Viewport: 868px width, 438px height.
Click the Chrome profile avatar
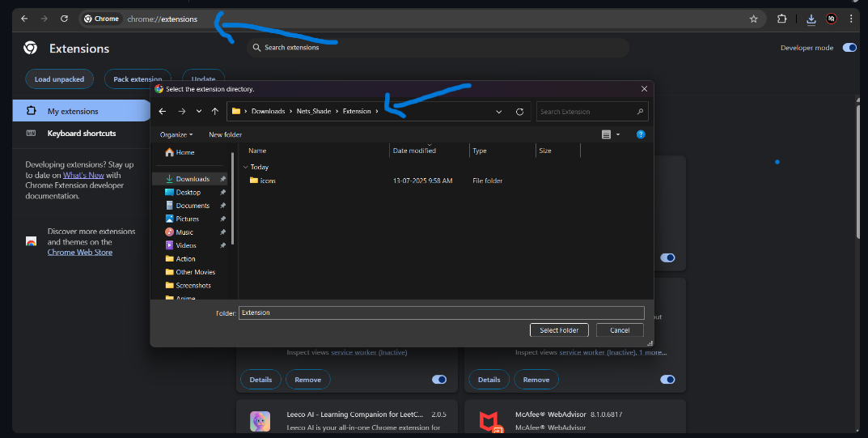[x=831, y=19]
